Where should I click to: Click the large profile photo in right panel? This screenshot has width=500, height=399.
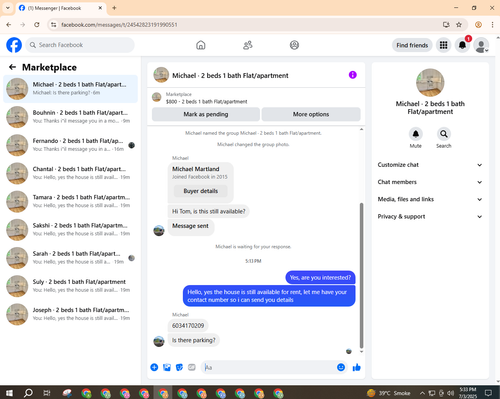(430, 83)
